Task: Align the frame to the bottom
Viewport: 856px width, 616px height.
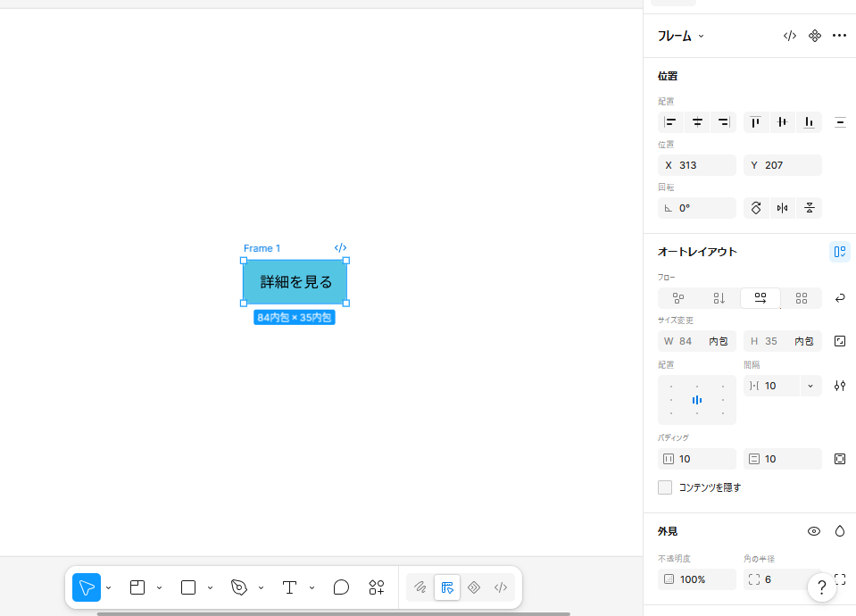Action: pyautogui.click(x=809, y=122)
